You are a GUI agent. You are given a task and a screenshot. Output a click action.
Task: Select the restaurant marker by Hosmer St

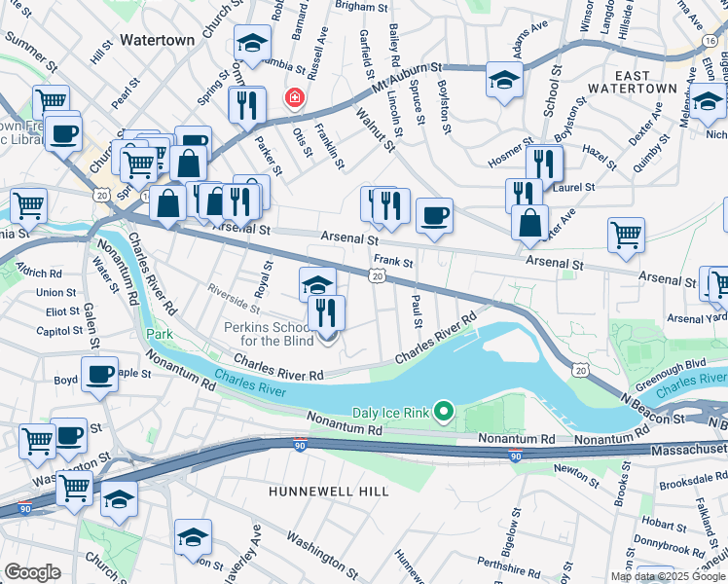pyautogui.click(x=544, y=164)
